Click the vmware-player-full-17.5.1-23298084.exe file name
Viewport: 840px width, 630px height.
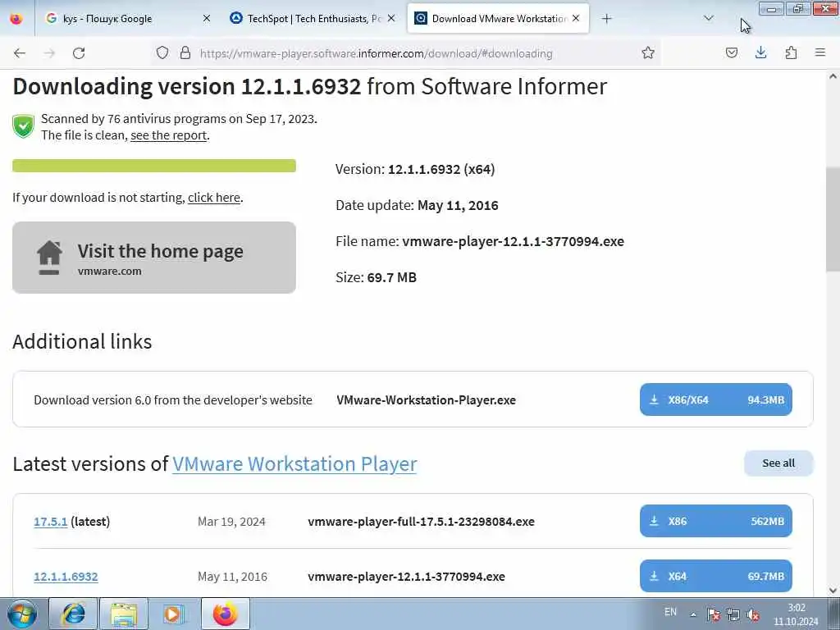(x=421, y=522)
